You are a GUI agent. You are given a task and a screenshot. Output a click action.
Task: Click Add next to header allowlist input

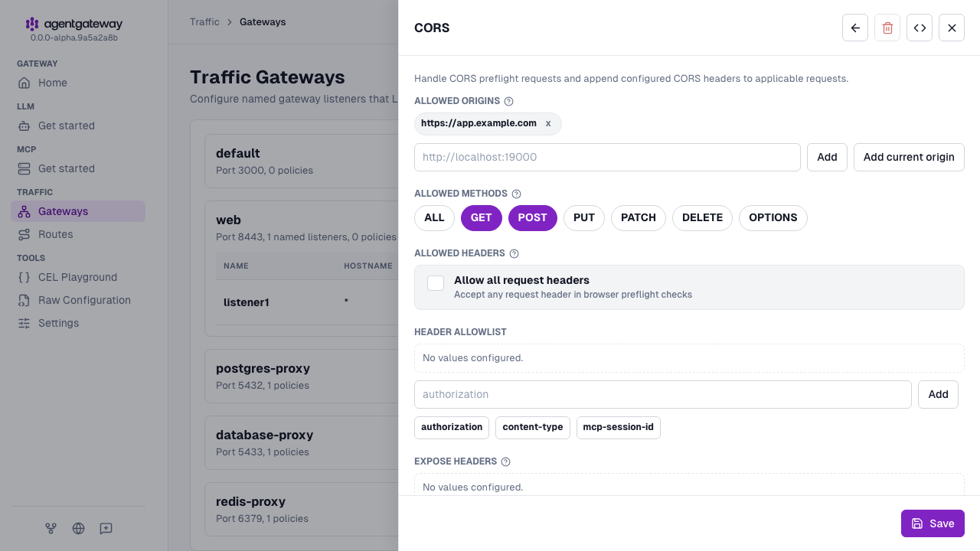click(x=938, y=394)
